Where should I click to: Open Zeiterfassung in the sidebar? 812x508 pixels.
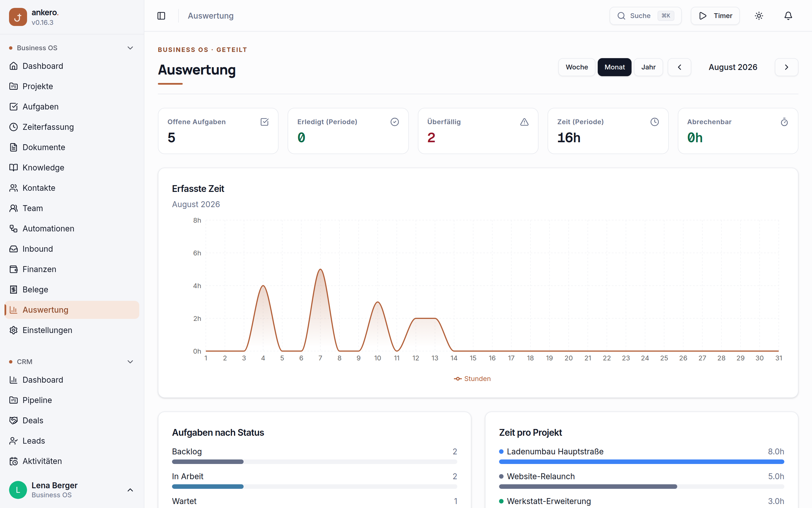point(72,127)
